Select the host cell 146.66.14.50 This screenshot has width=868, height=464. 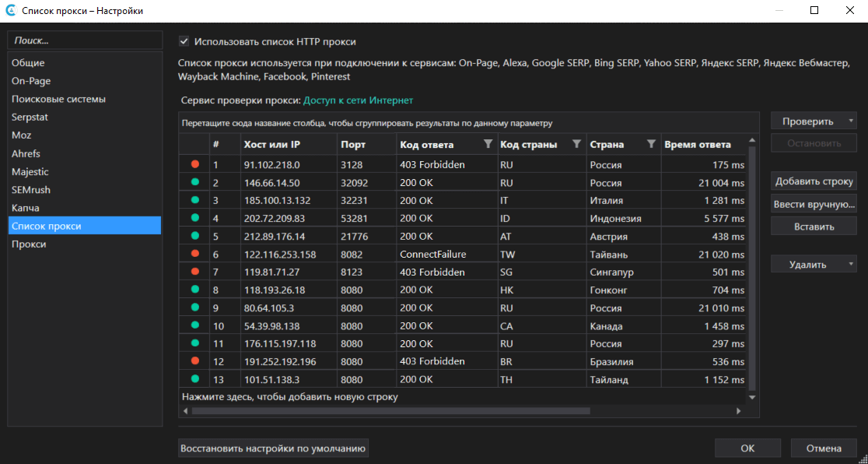coord(289,183)
